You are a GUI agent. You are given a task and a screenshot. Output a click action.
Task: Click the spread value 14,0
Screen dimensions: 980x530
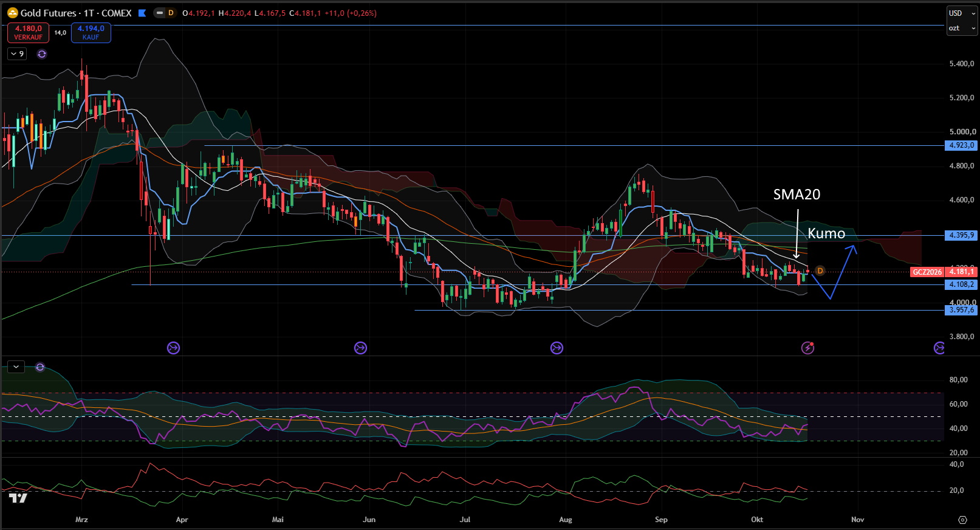click(x=60, y=33)
